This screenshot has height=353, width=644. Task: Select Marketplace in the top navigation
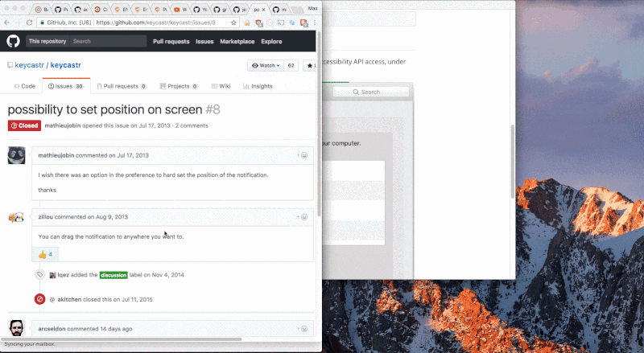pos(237,42)
